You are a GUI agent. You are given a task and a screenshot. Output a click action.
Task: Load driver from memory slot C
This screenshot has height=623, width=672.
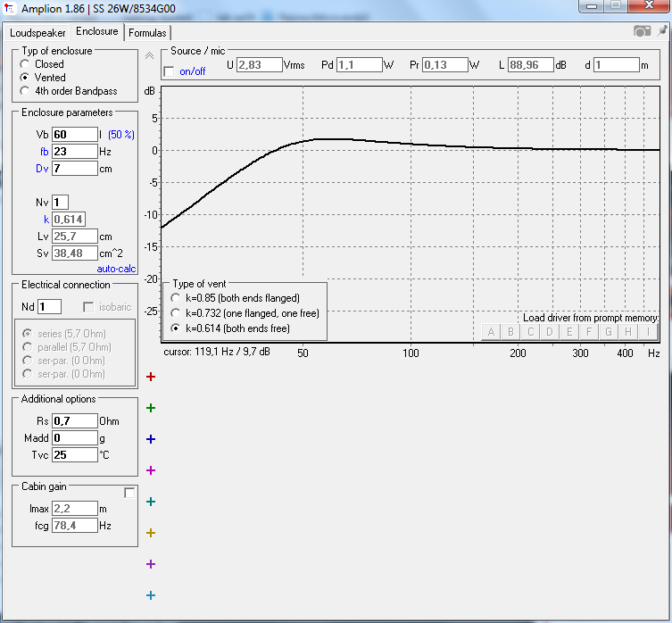(531, 332)
